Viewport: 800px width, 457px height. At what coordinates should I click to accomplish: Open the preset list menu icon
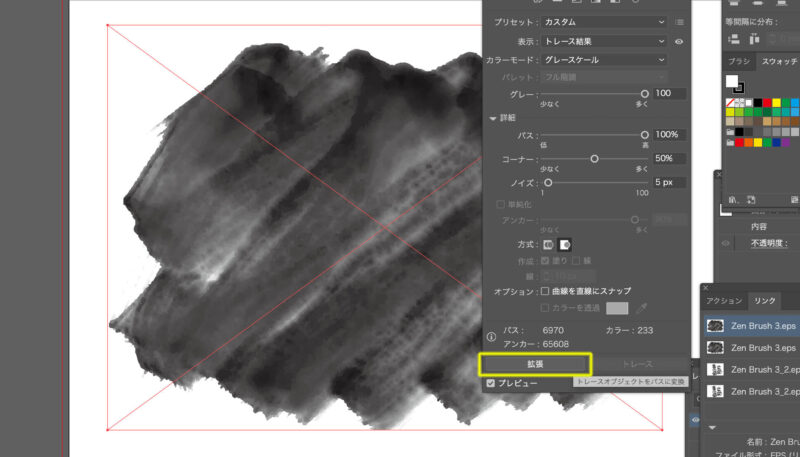pyautogui.click(x=680, y=21)
